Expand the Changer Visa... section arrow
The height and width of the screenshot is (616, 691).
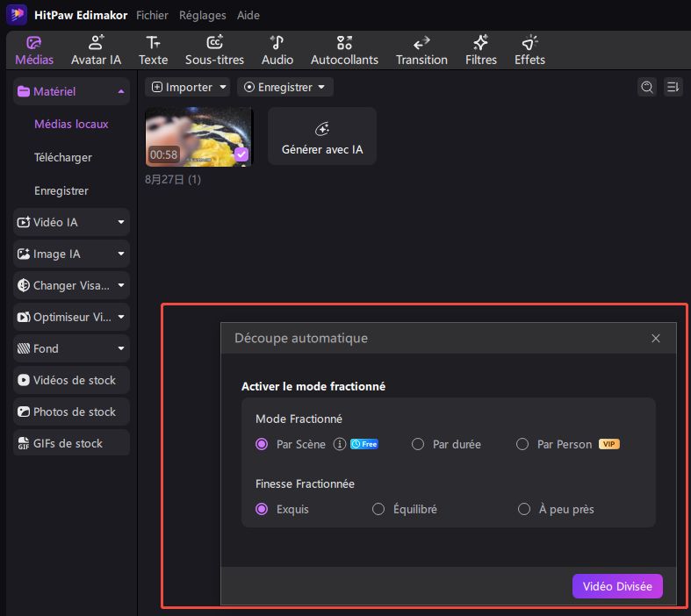(x=121, y=285)
